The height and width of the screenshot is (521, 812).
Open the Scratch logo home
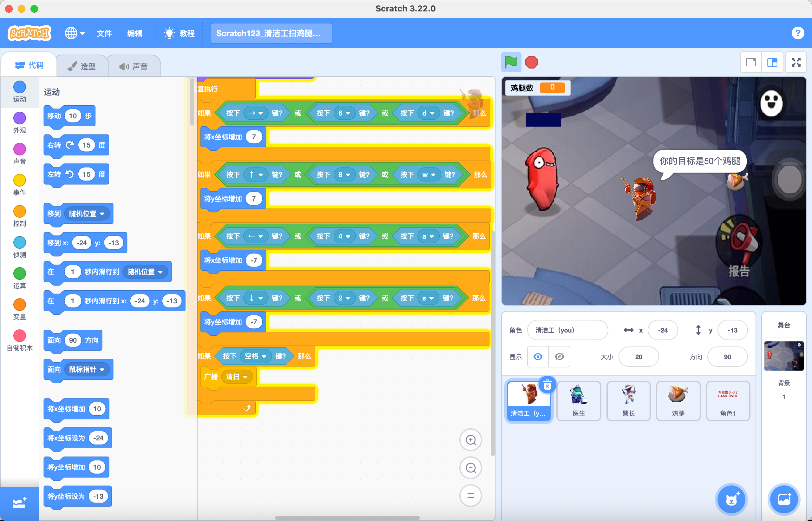pyautogui.click(x=30, y=33)
